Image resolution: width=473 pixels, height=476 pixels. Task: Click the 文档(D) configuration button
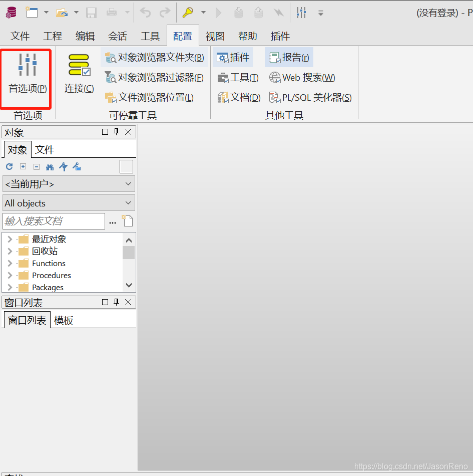coord(239,97)
